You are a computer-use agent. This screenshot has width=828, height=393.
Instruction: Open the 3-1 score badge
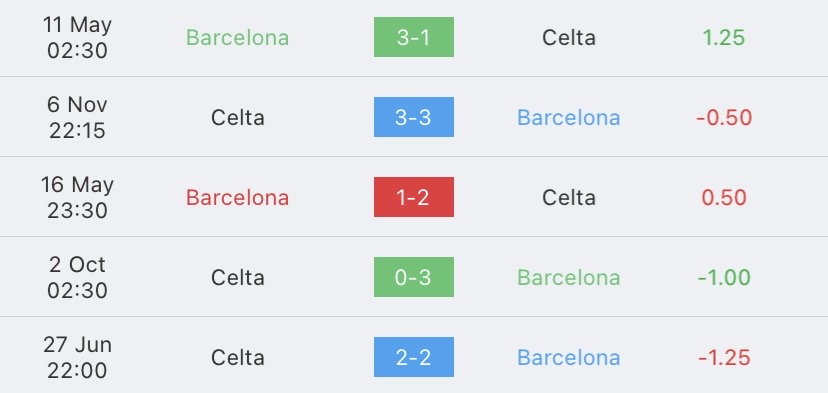(x=413, y=37)
